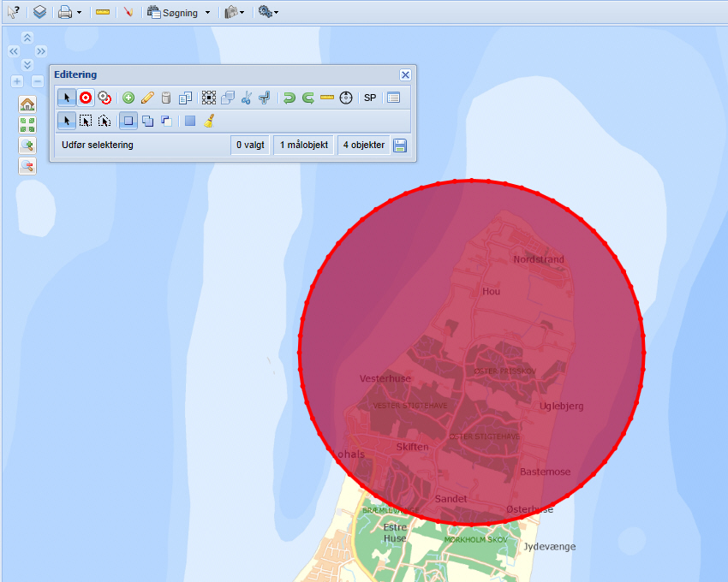Expand the printer dropdown arrow
728x582 pixels.
79,13
